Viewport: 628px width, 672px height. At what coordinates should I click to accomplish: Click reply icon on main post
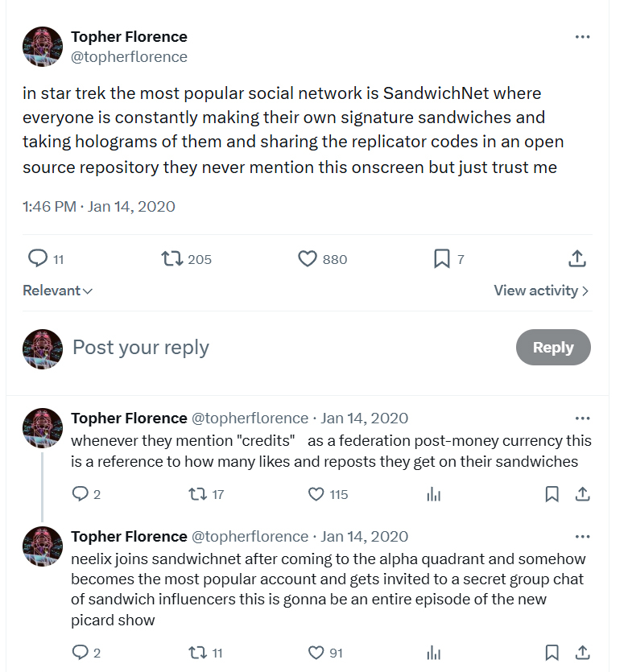(38, 258)
